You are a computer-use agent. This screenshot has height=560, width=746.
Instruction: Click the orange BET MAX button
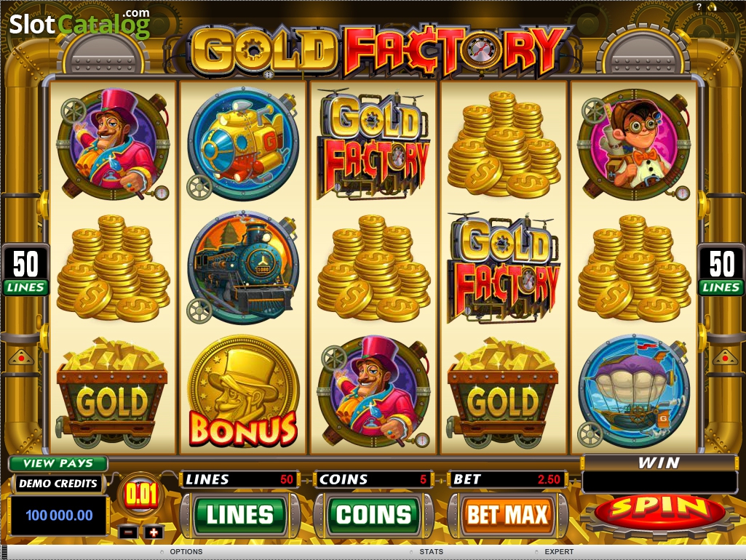[507, 515]
